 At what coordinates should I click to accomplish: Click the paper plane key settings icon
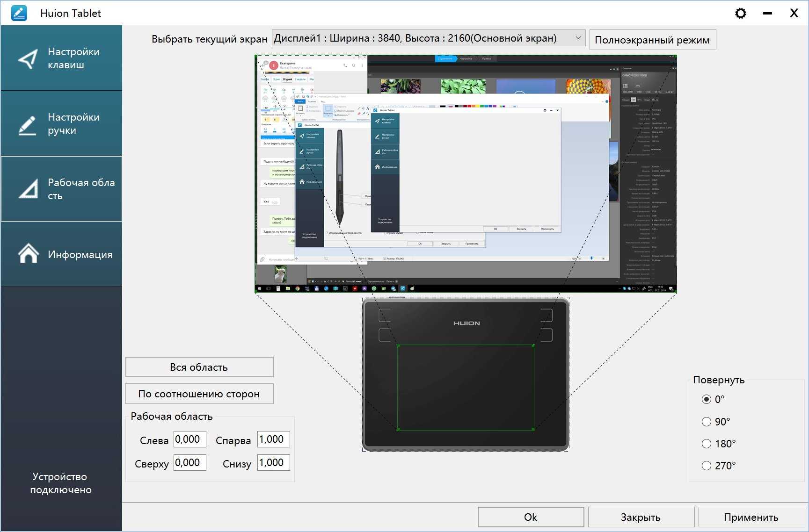[x=28, y=59]
